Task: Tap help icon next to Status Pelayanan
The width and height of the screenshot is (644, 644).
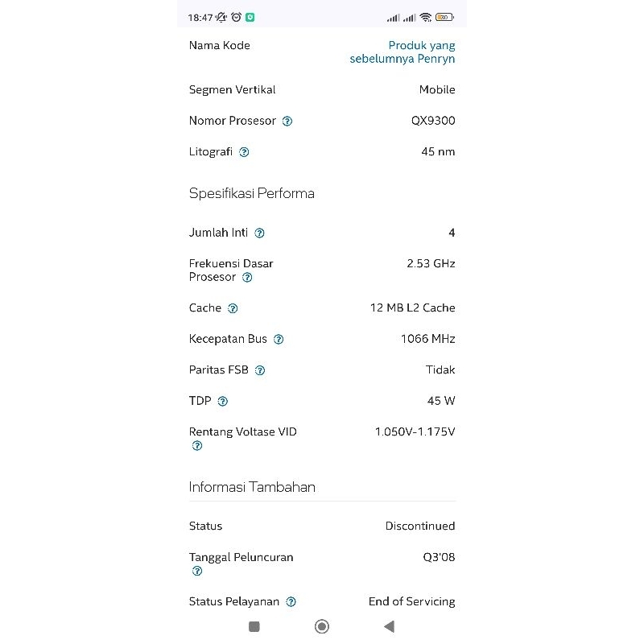Action: 291,602
